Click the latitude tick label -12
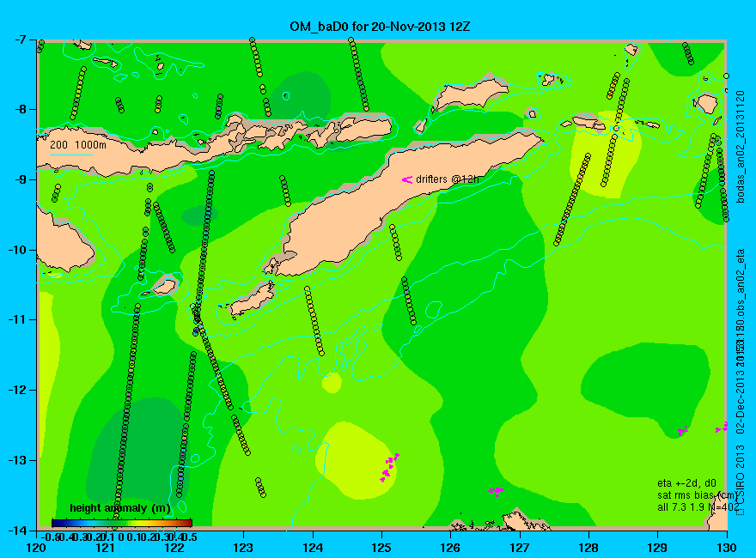This screenshot has width=756, height=558. coord(18,390)
